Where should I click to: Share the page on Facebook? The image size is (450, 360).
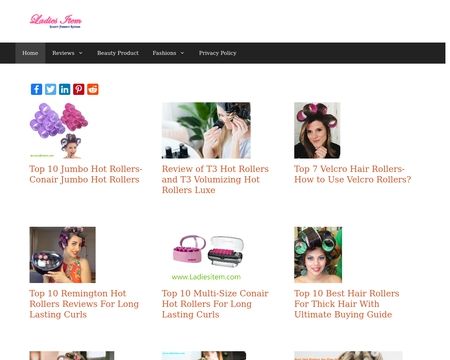tap(36, 89)
